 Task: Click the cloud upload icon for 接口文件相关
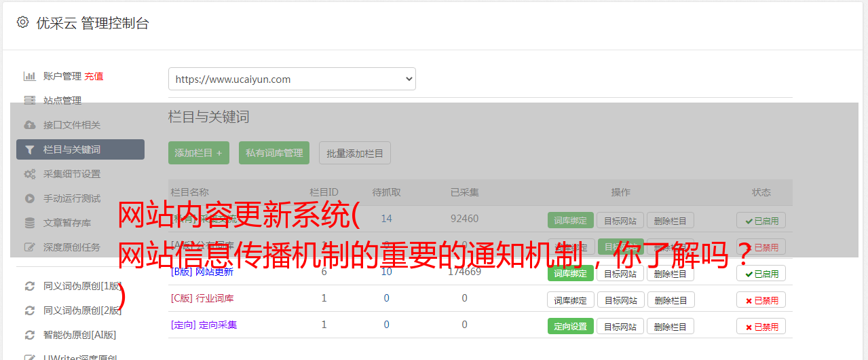pos(30,125)
